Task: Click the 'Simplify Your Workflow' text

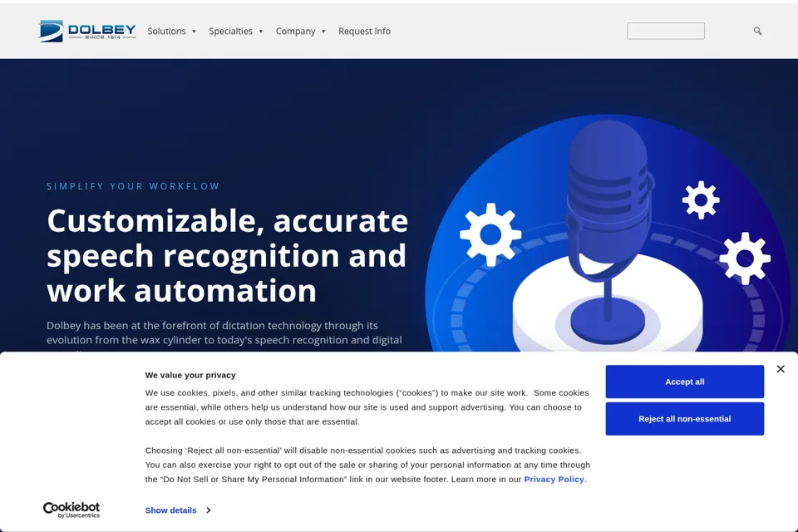Action: point(133,186)
